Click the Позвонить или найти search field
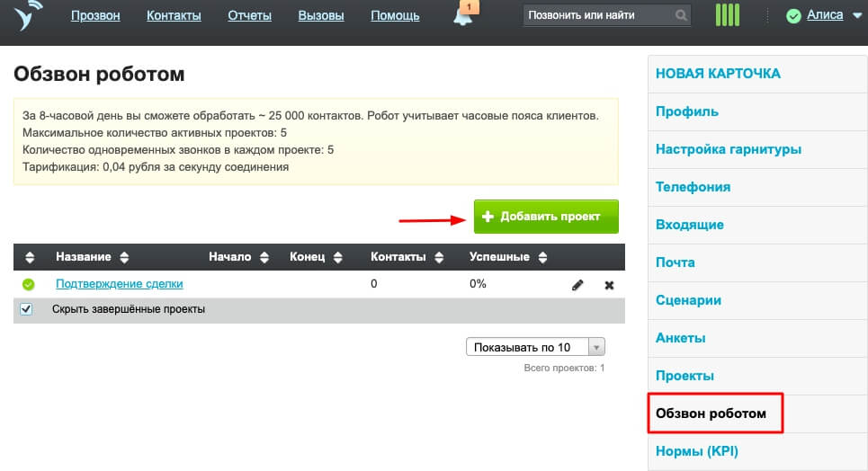 click(598, 15)
